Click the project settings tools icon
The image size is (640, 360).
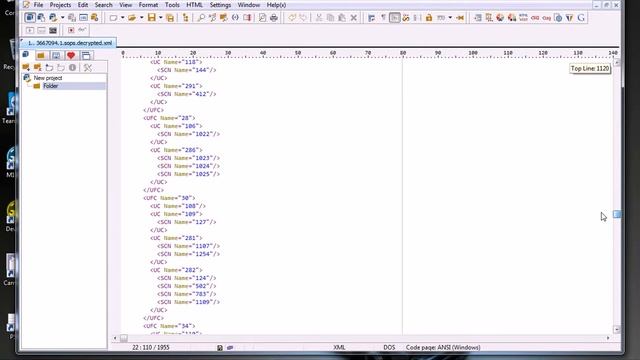coord(87,67)
